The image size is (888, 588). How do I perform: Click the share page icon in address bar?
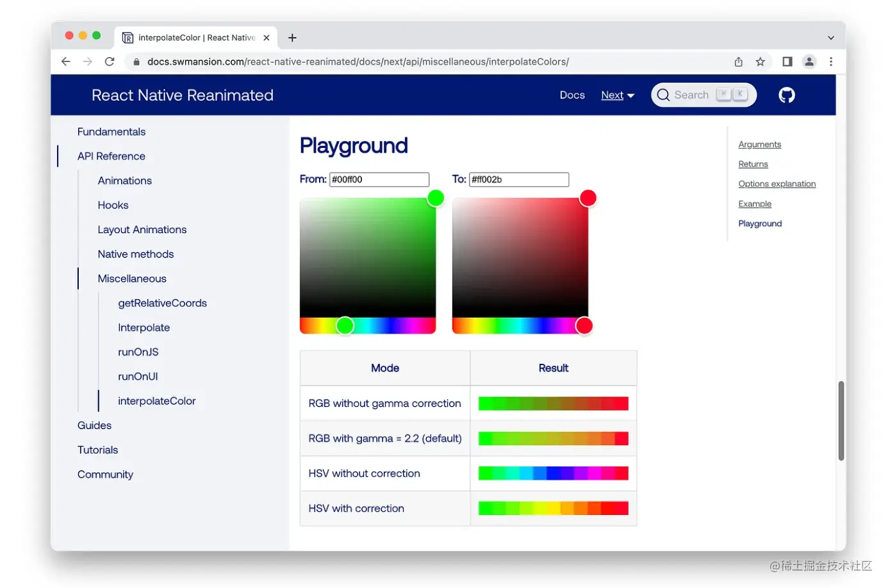point(739,61)
